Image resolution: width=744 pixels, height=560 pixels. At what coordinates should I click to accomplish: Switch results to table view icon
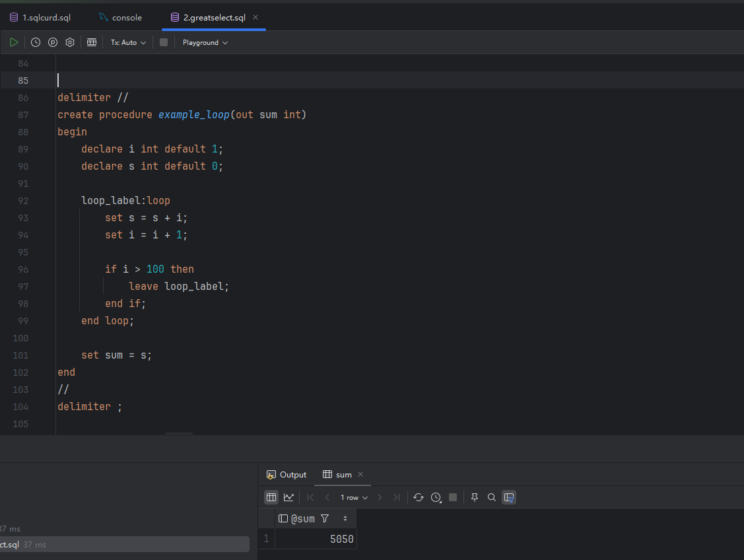pyautogui.click(x=271, y=497)
